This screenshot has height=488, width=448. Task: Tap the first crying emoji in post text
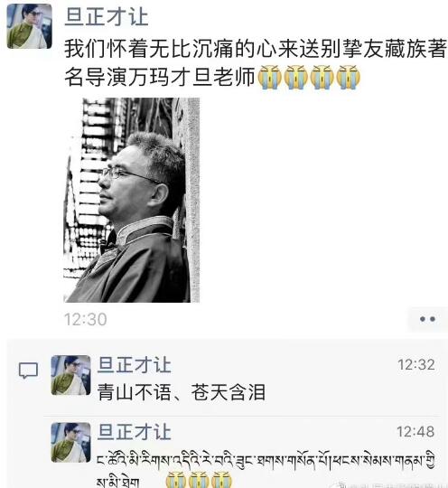270,78
